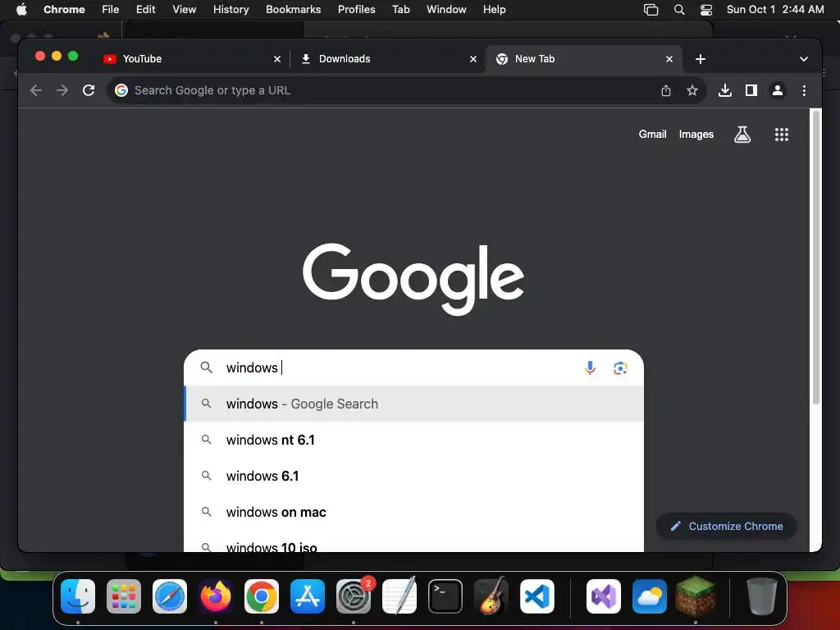Open Spotlight search in menu bar

click(679, 10)
